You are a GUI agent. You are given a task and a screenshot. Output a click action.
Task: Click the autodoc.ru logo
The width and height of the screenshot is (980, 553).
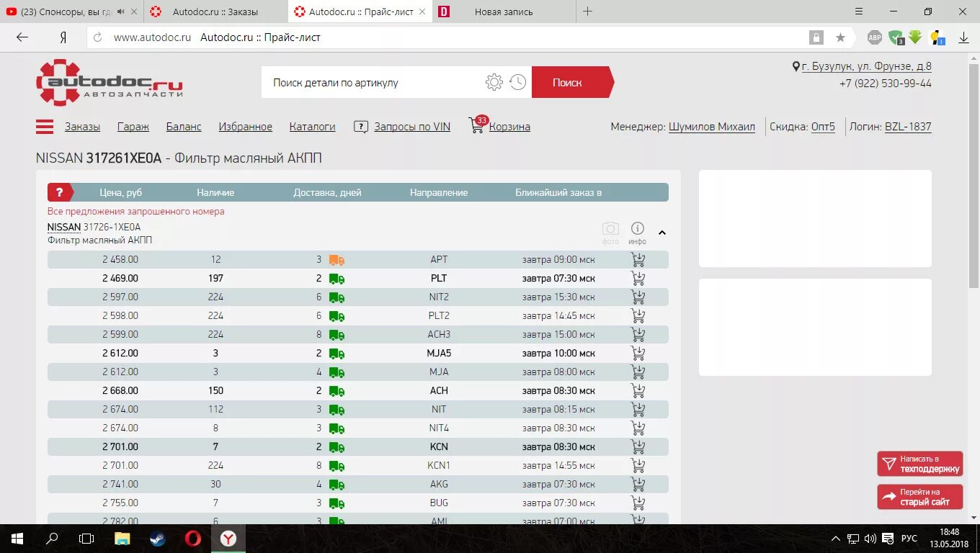pyautogui.click(x=110, y=82)
